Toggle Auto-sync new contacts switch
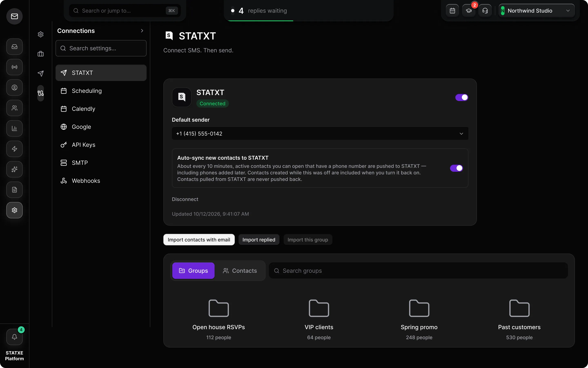588x368 pixels. pyautogui.click(x=456, y=168)
